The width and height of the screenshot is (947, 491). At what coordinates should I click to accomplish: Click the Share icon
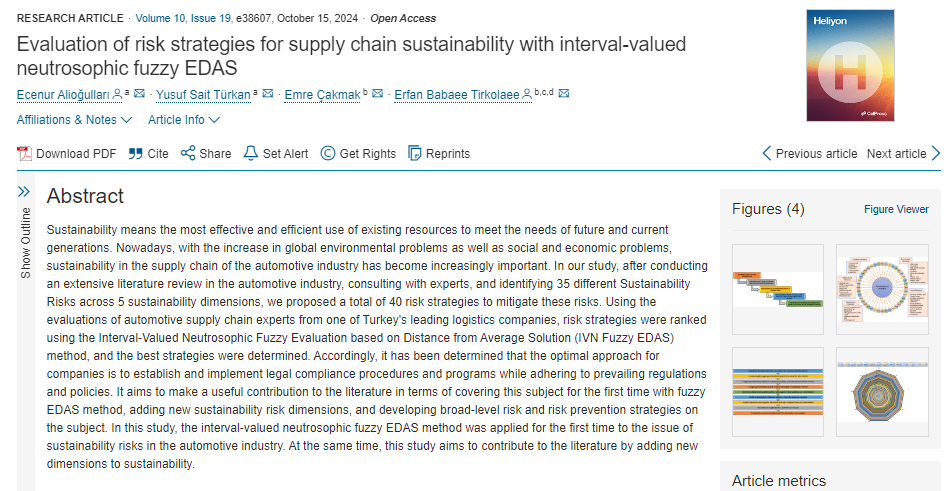pyautogui.click(x=187, y=153)
